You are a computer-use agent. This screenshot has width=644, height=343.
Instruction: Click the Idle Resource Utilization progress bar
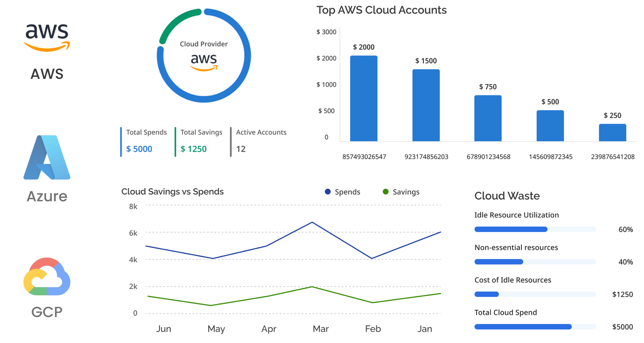tap(535, 229)
